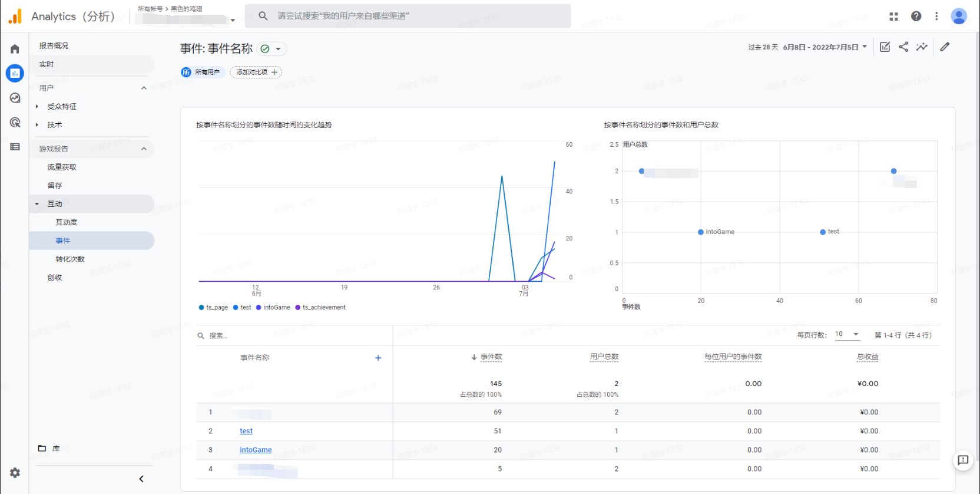This screenshot has height=494, width=980.
Task: Sort by 每位用户的事件数 column header
Action: pyautogui.click(x=733, y=357)
